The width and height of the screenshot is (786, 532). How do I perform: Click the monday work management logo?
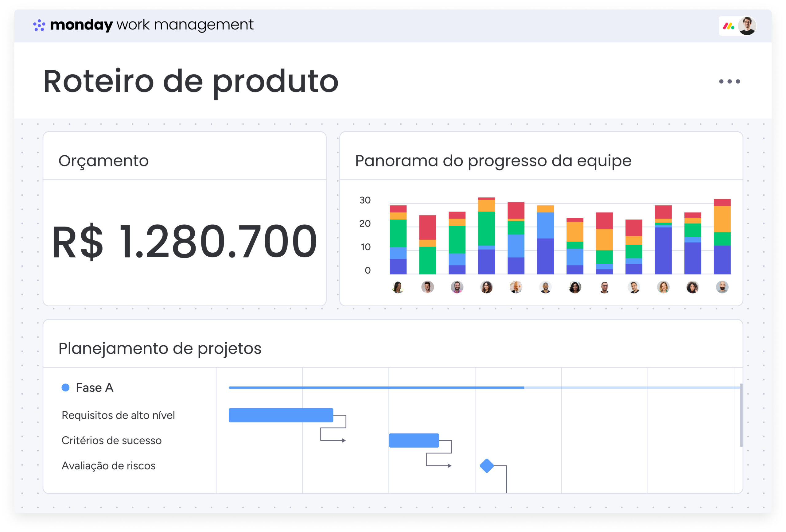pos(143,25)
